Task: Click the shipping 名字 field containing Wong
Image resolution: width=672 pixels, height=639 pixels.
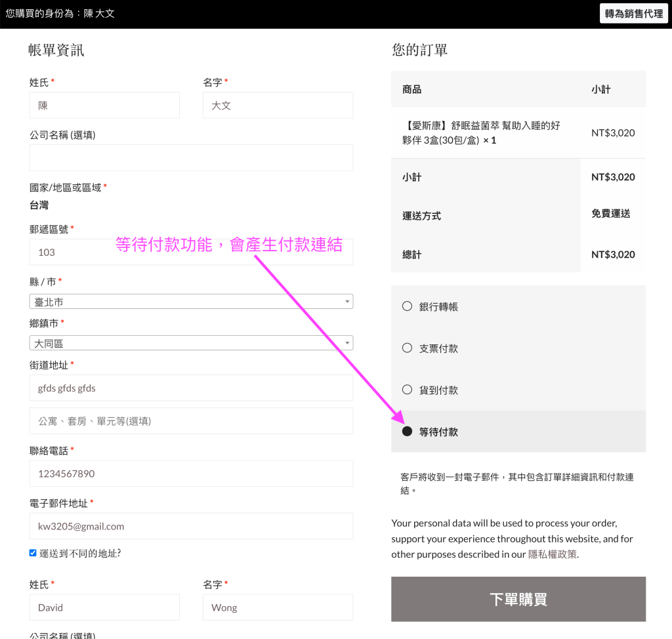Action: [278, 608]
